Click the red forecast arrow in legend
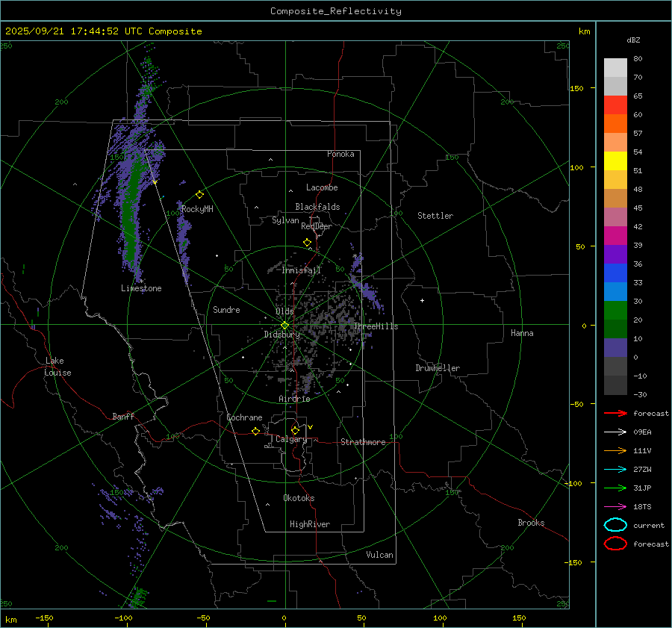The height and width of the screenshot is (628, 672). click(615, 413)
